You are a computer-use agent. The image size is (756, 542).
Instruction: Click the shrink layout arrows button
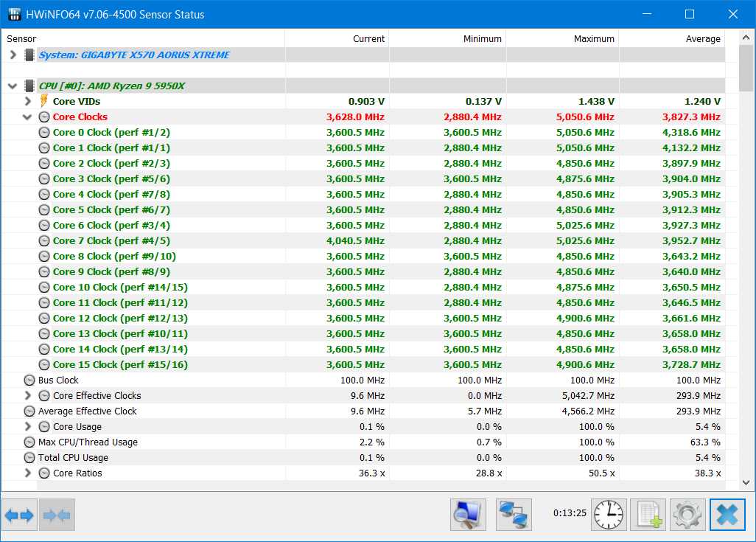point(57,515)
